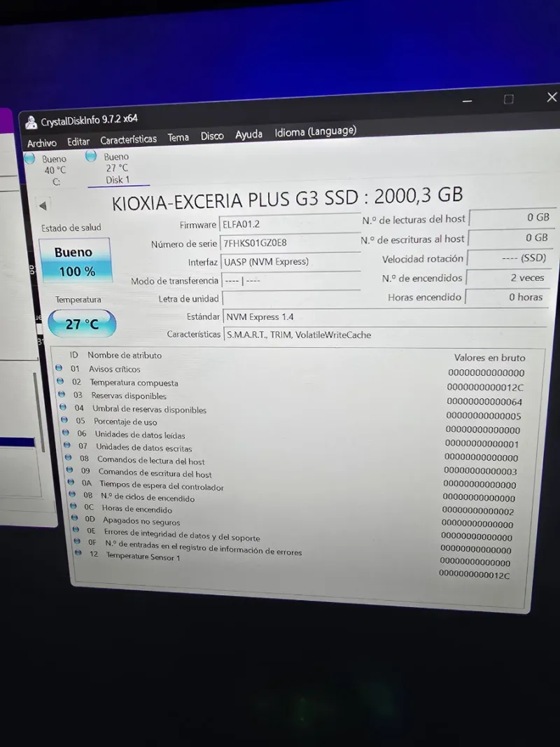Click status icon for Horas de encendido attribute
The height and width of the screenshot is (747, 560).
(x=73, y=506)
